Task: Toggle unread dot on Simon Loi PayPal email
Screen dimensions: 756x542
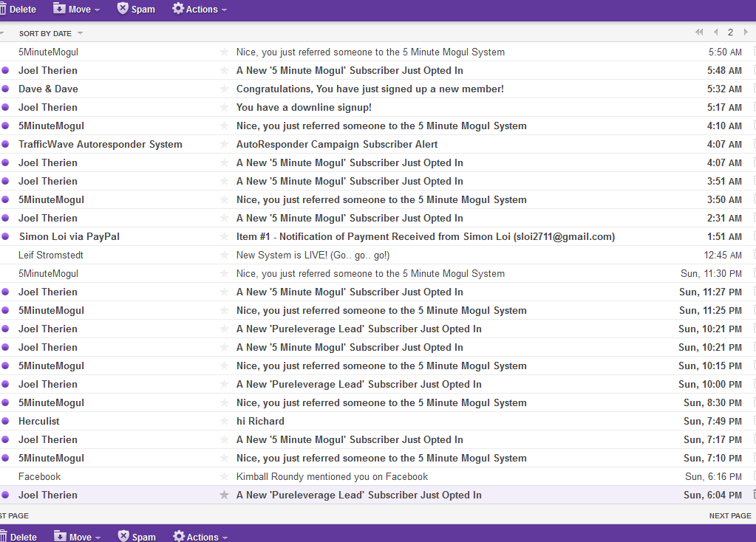Action: [x=5, y=236]
